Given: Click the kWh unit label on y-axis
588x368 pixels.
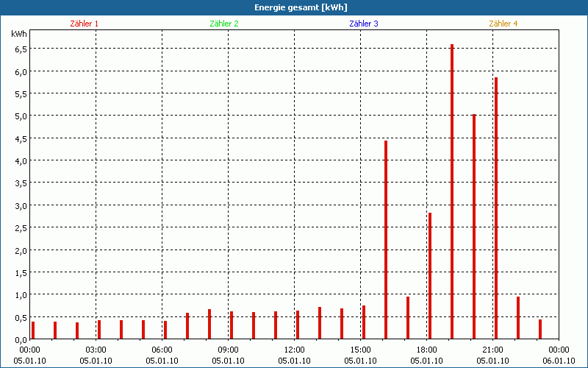Looking at the screenshot, I should [x=19, y=34].
